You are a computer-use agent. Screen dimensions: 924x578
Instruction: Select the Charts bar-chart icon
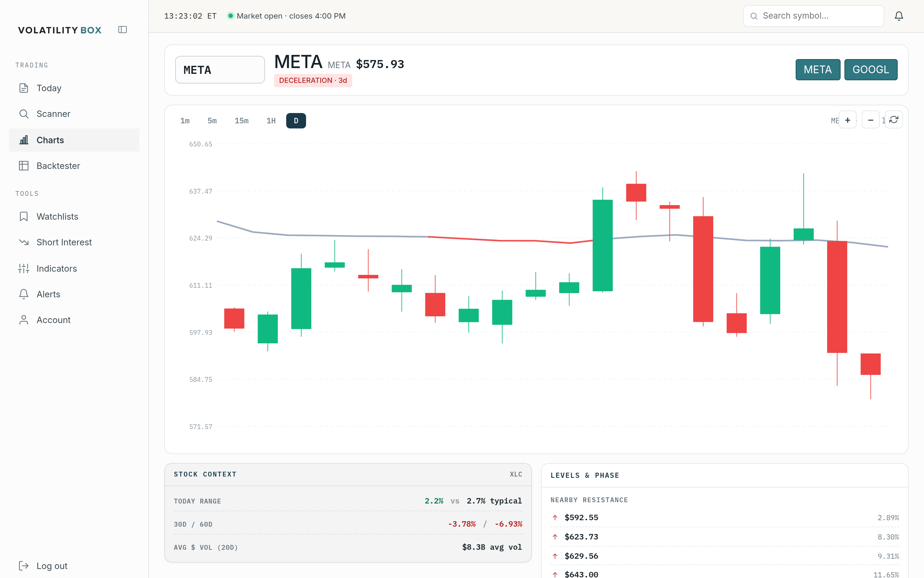pyautogui.click(x=24, y=140)
